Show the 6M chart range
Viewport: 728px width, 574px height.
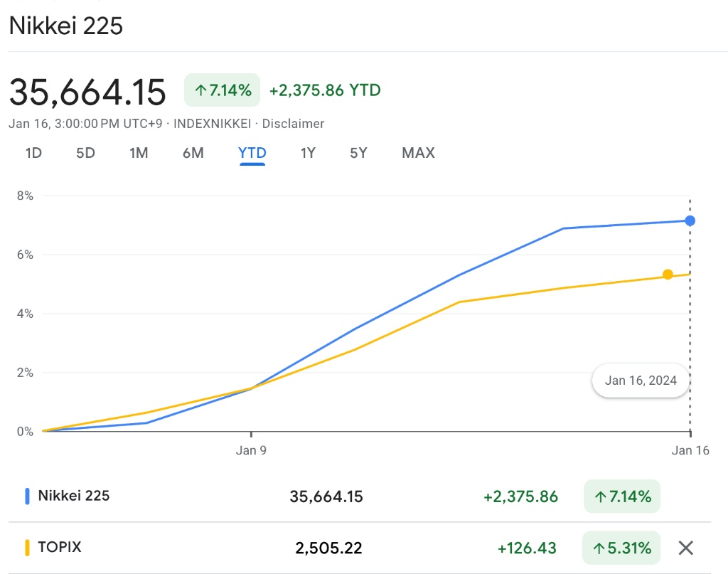(x=193, y=153)
